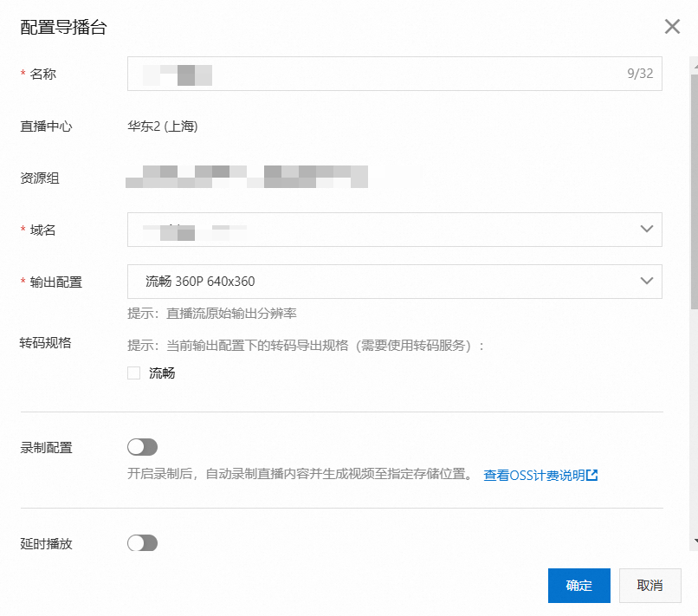Enable the 录制配置 switch
This screenshot has height=616, width=698.
(x=142, y=447)
